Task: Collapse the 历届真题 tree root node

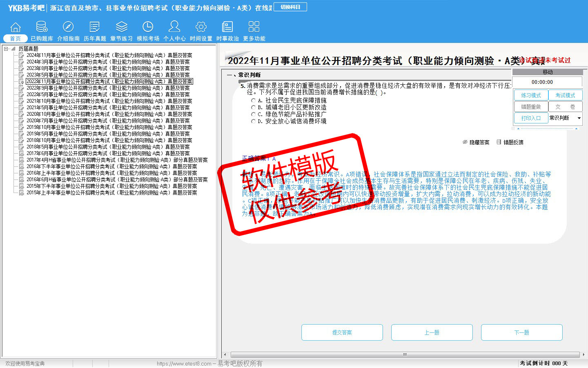Action: [x=6, y=49]
